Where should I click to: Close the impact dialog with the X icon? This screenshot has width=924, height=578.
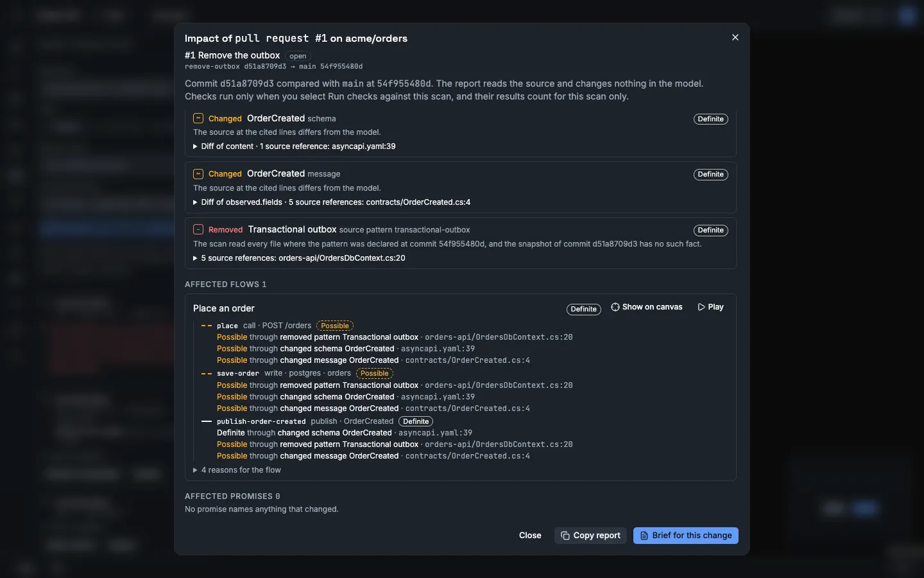(x=735, y=37)
